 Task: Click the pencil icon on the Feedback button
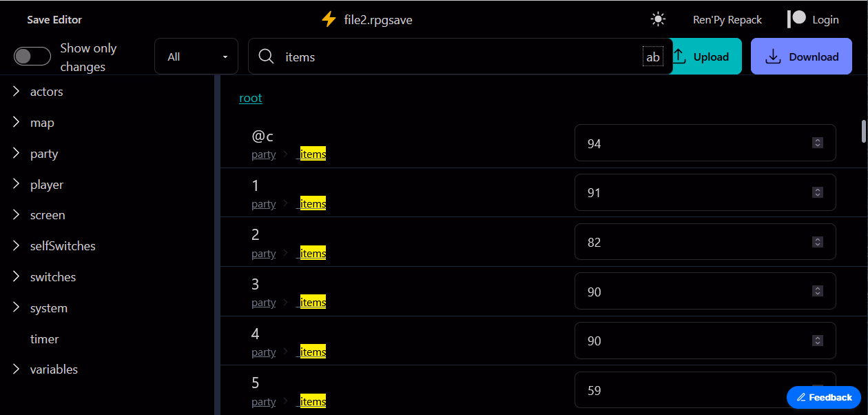(x=801, y=398)
